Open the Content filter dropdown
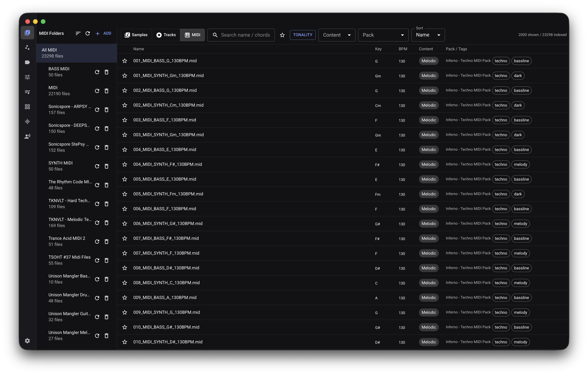This screenshot has height=375, width=588. pyautogui.click(x=337, y=35)
